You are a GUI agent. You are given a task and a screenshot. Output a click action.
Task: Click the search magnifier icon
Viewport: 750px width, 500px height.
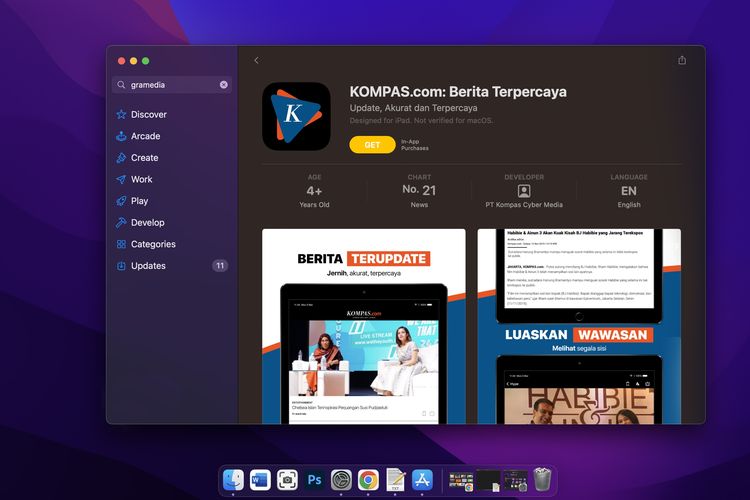(x=121, y=85)
